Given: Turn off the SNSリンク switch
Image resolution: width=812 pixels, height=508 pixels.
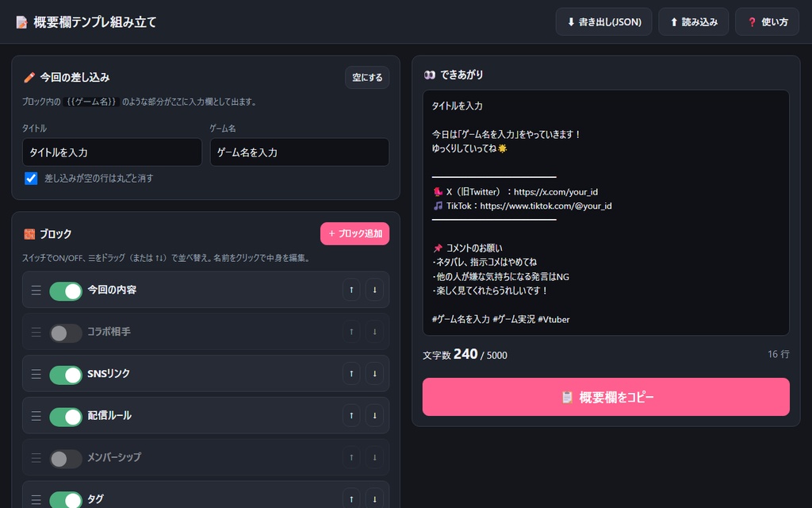Looking at the screenshot, I should click(x=66, y=375).
